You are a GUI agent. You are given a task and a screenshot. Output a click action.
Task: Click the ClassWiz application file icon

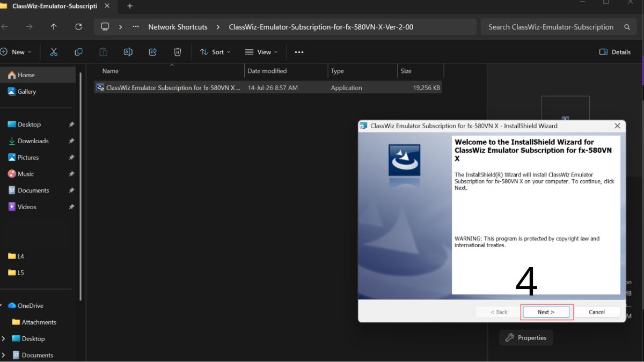pos(100,87)
